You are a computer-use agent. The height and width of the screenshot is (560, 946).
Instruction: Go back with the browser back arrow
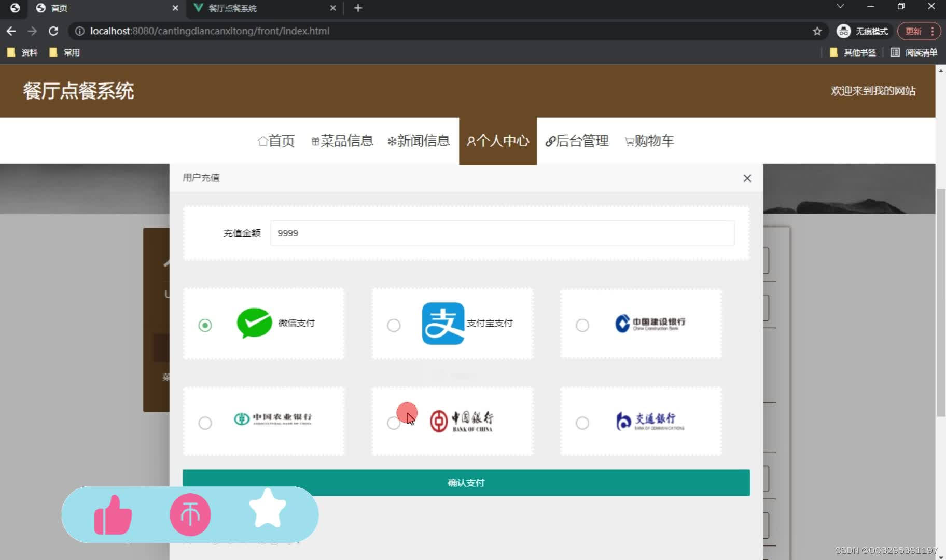click(11, 31)
